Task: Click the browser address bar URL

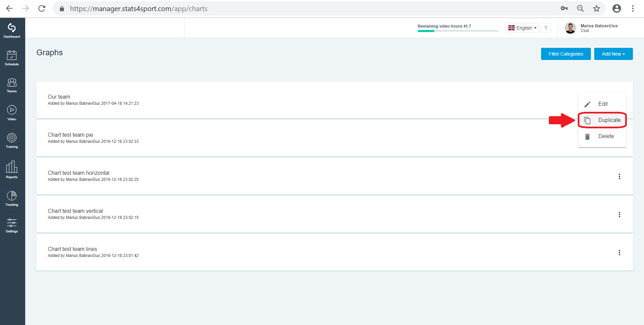Action: point(139,9)
